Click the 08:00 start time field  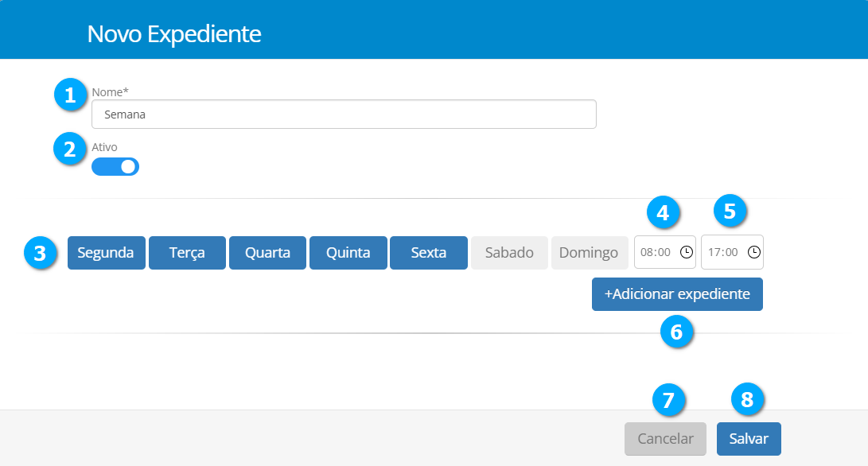[656, 252]
